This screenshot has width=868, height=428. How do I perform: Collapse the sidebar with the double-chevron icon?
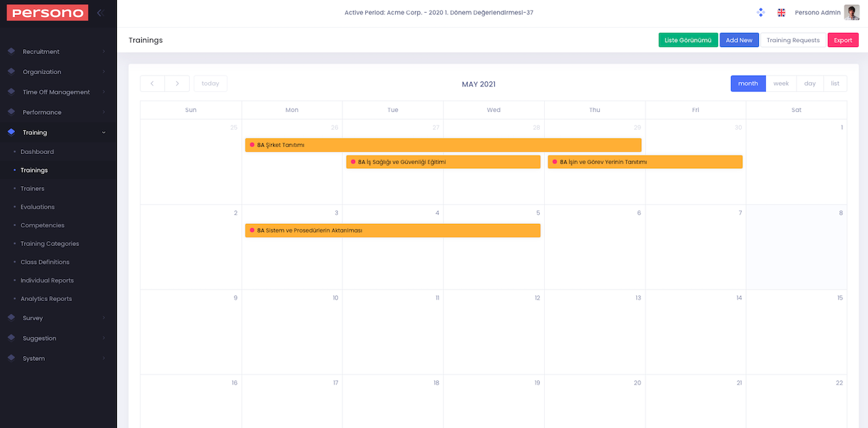(x=101, y=12)
